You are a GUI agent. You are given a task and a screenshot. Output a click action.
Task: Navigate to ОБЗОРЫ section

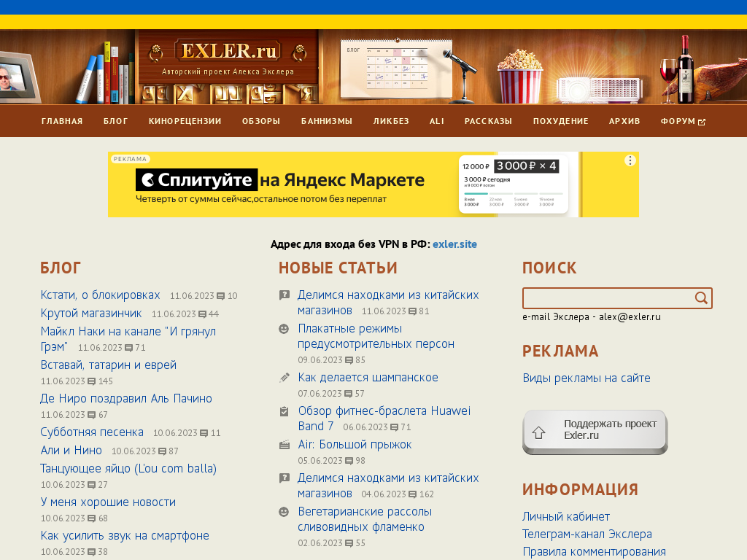pos(261,122)
